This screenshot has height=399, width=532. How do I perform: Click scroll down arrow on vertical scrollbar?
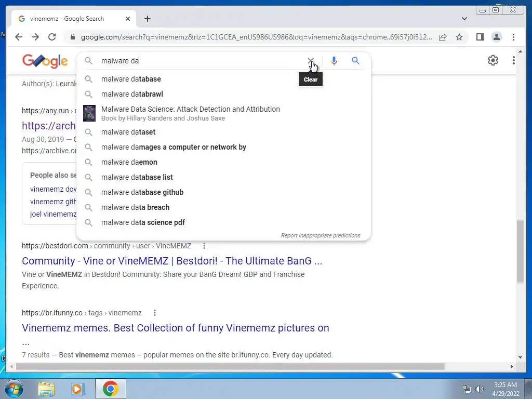pos(520,357)
